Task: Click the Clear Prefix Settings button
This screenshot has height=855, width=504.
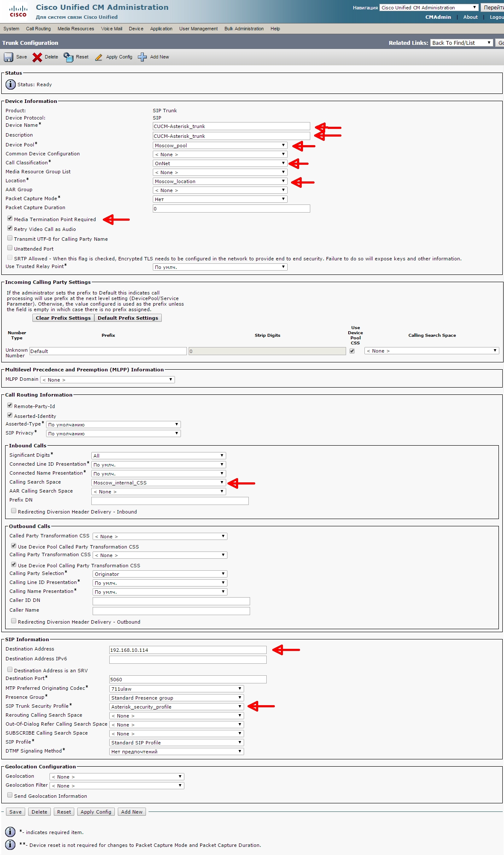Action: click(x=63, y=318)
